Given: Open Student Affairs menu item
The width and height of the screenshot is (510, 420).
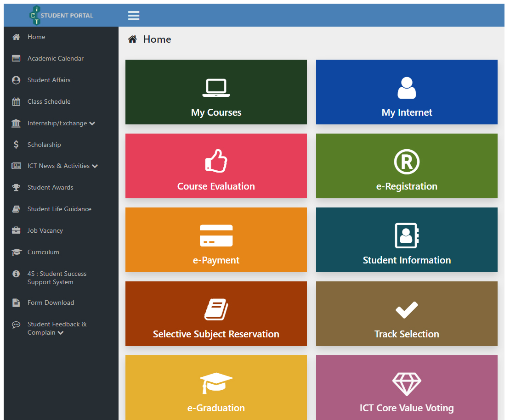Looking at the screenshot, I should [49, 80].
